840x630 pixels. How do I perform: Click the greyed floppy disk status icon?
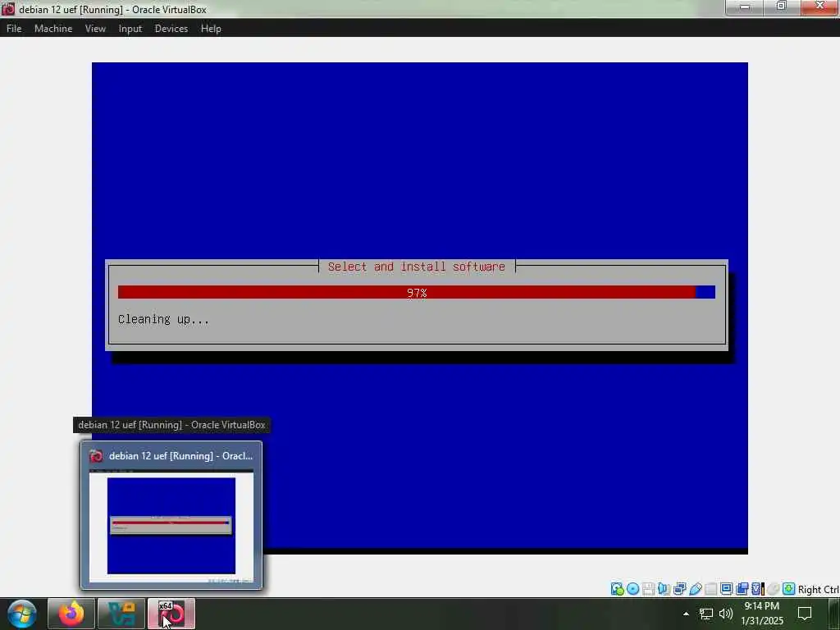648,589
